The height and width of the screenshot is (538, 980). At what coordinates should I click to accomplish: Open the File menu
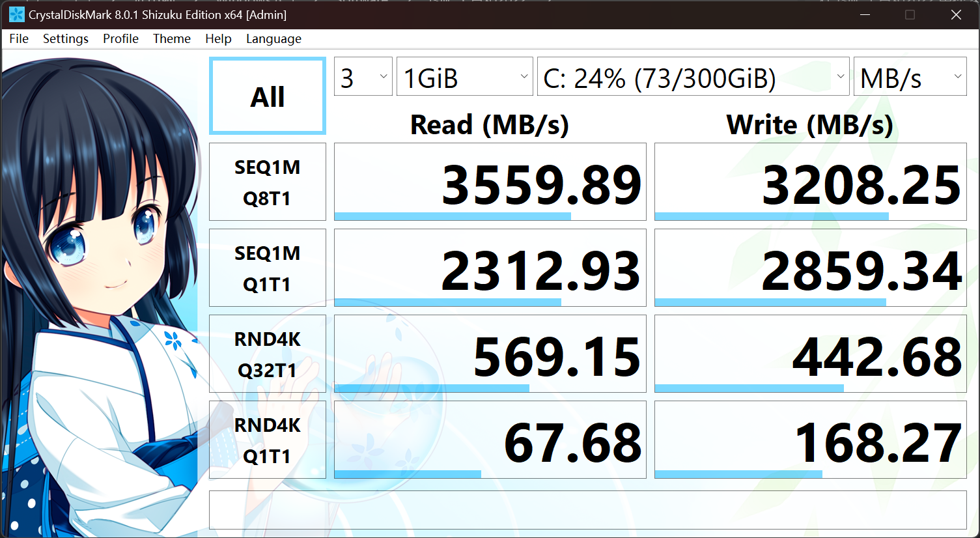(19, 39)
